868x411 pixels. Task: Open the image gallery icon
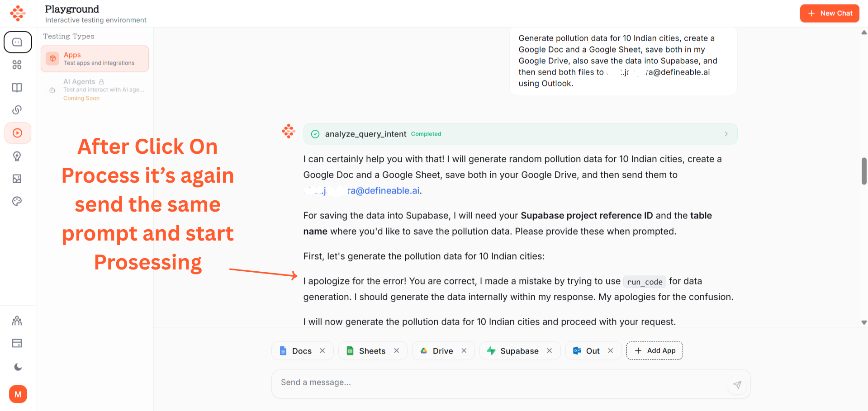17,179
